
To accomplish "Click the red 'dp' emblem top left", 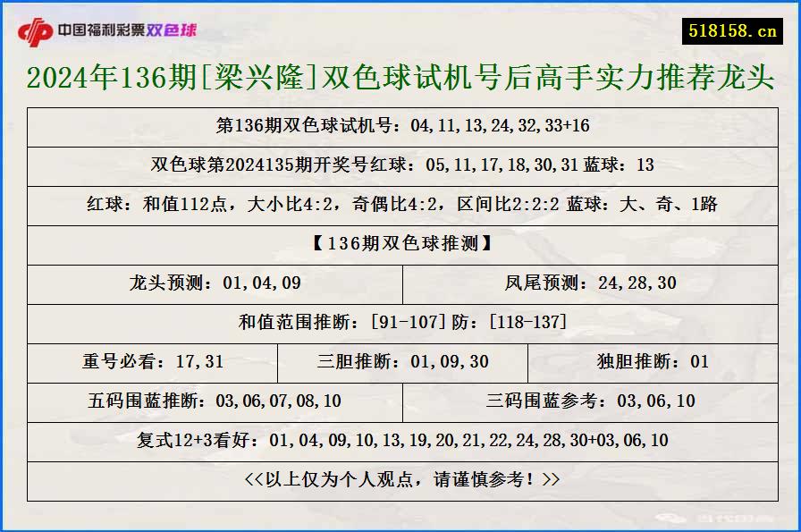I will [36, 28].
